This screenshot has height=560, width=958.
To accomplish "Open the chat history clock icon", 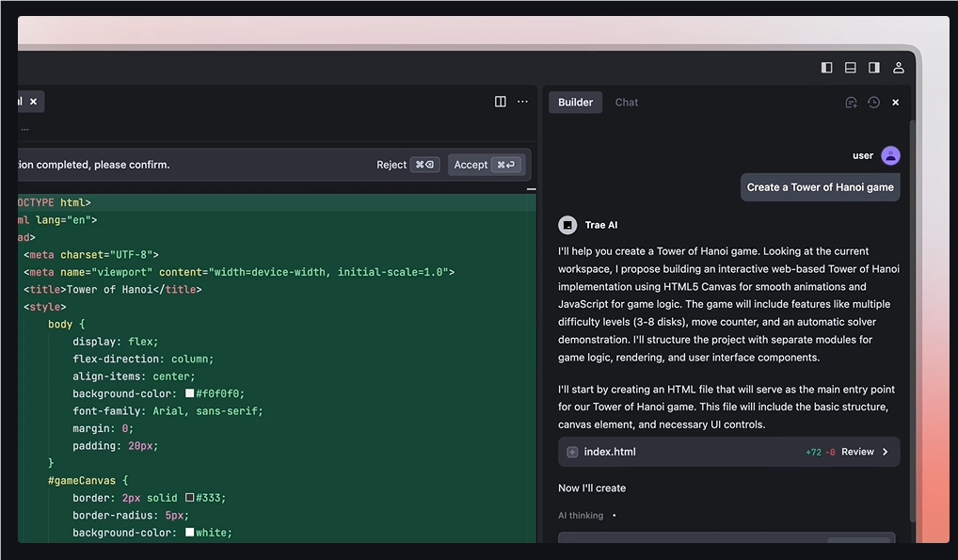I will (x=873, y=102).
